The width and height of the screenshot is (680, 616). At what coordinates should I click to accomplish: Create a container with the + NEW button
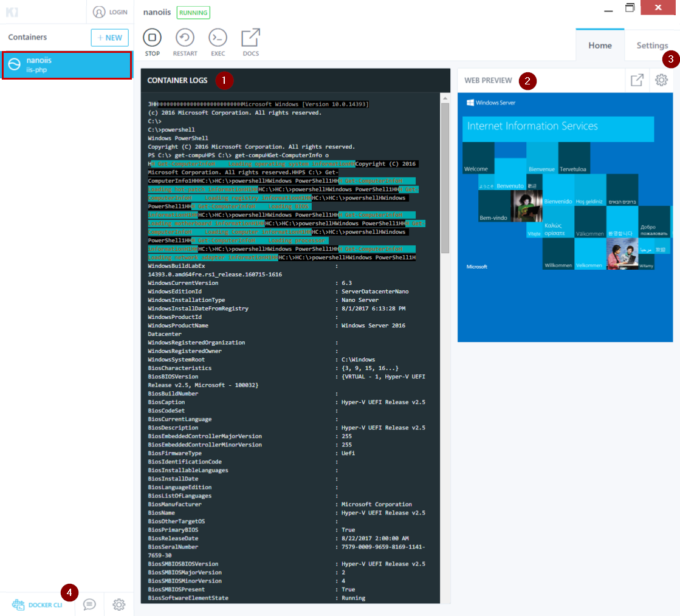pos(109,38)
